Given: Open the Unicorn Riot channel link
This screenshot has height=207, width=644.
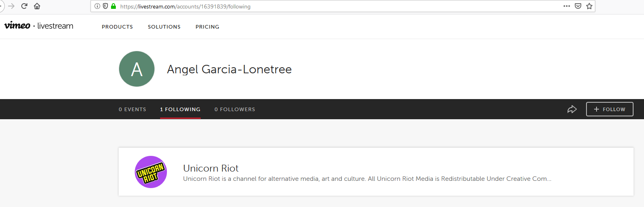Looking at the screenshot, I should pyautogui.click(x=211, y=168).
